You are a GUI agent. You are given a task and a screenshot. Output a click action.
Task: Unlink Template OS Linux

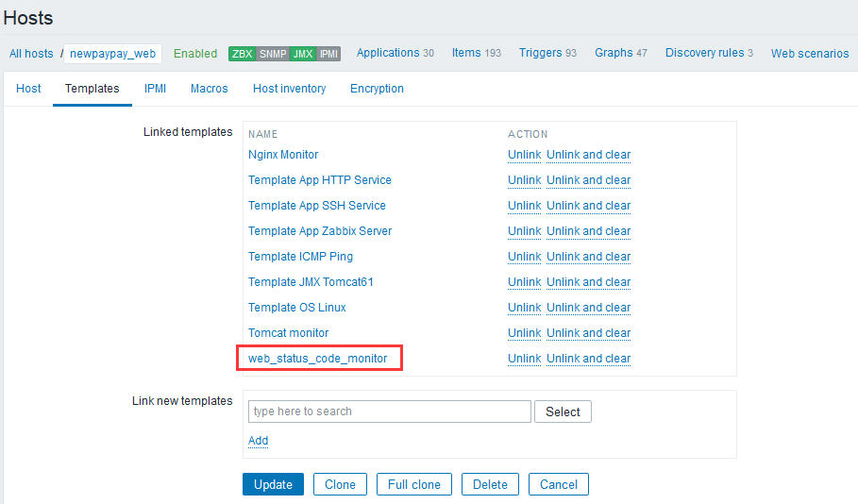(524, 308)
